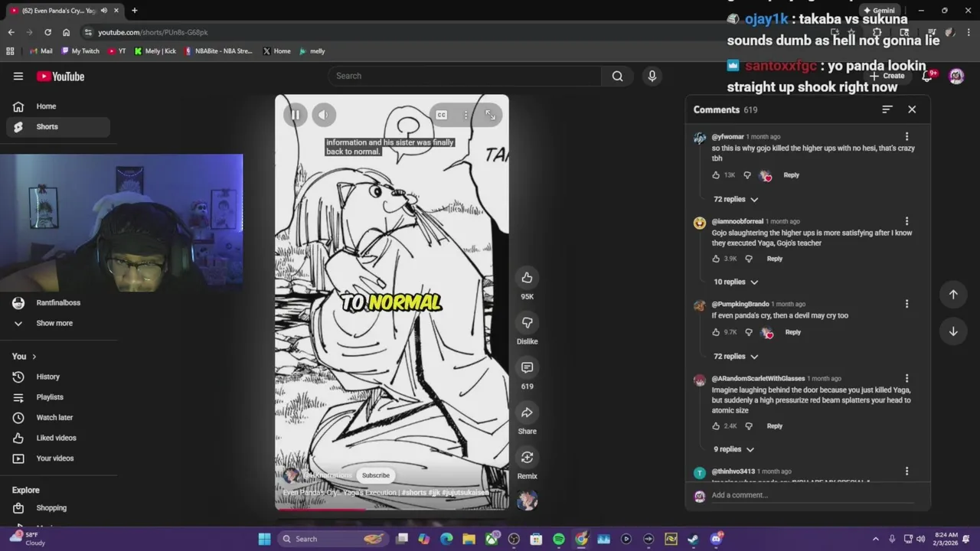This screenshot has width=980, height=551.
Task: Open options menu for @PumpkingBrando's comment
Action: click(906, 304)
